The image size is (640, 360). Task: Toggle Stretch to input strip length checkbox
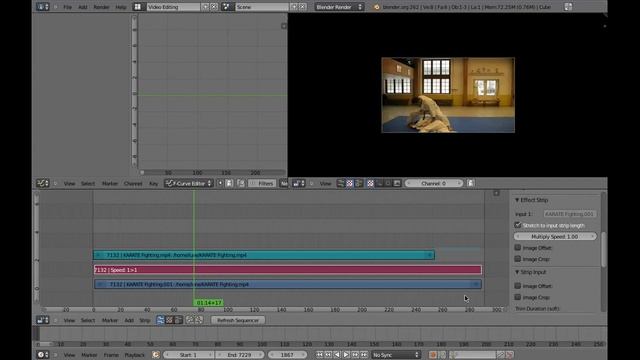pyautogui.click(x=518, y=225)
